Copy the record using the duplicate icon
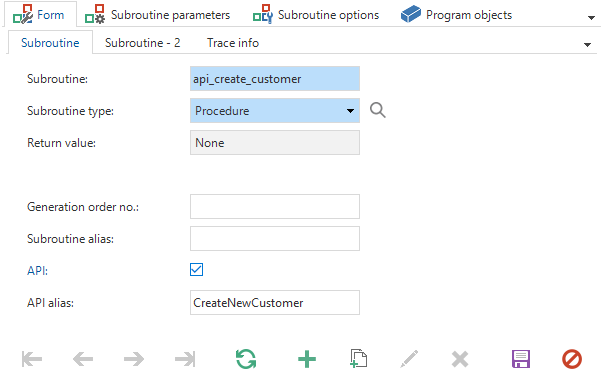 (358, 359)
